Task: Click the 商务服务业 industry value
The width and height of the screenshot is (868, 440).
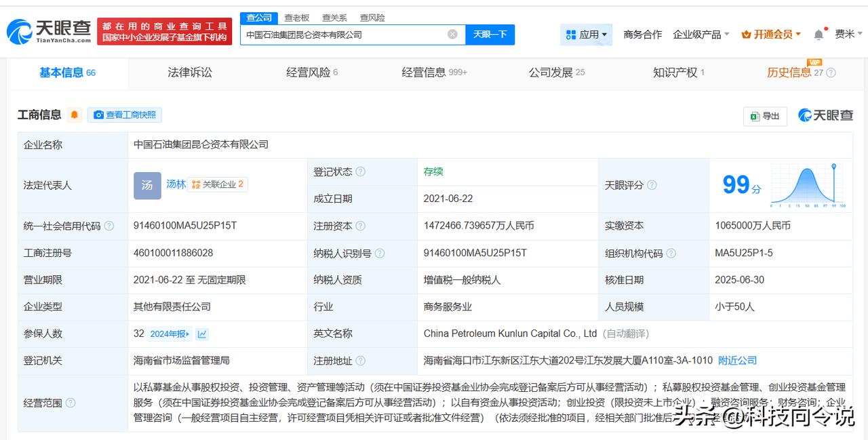Action: point(448,306)
